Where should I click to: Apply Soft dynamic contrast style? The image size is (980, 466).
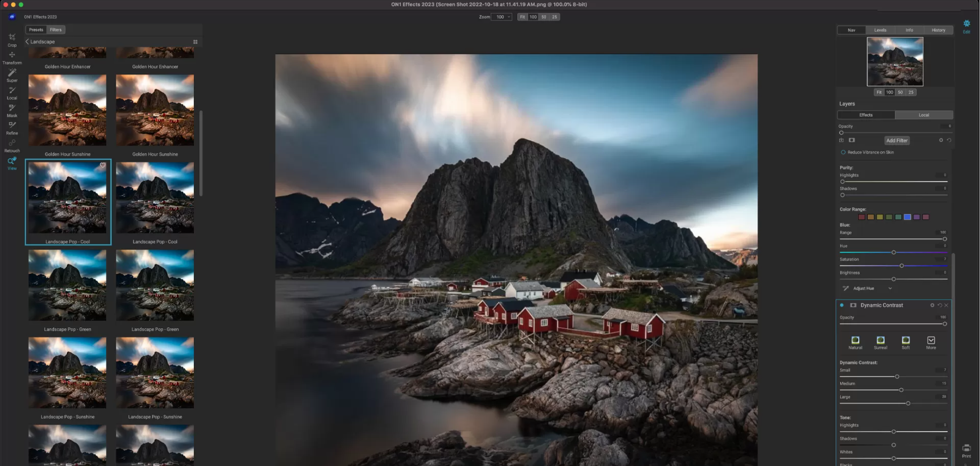pyautogui.click(x=906, y=343)
